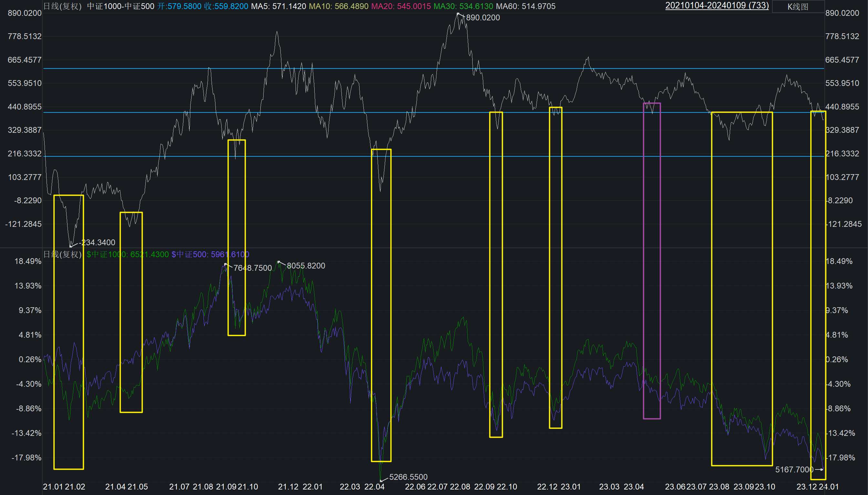Click the MA5 indicator label

278,6
